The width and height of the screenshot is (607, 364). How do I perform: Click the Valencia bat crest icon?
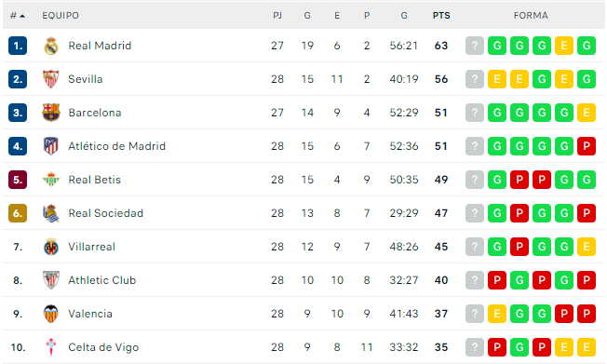coord(50,314)
